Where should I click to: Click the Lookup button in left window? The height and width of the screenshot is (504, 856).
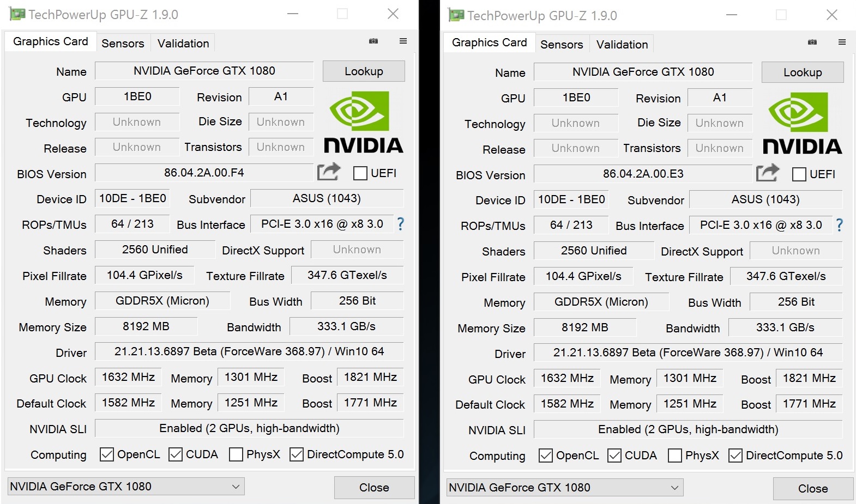[x=364, y=71]
